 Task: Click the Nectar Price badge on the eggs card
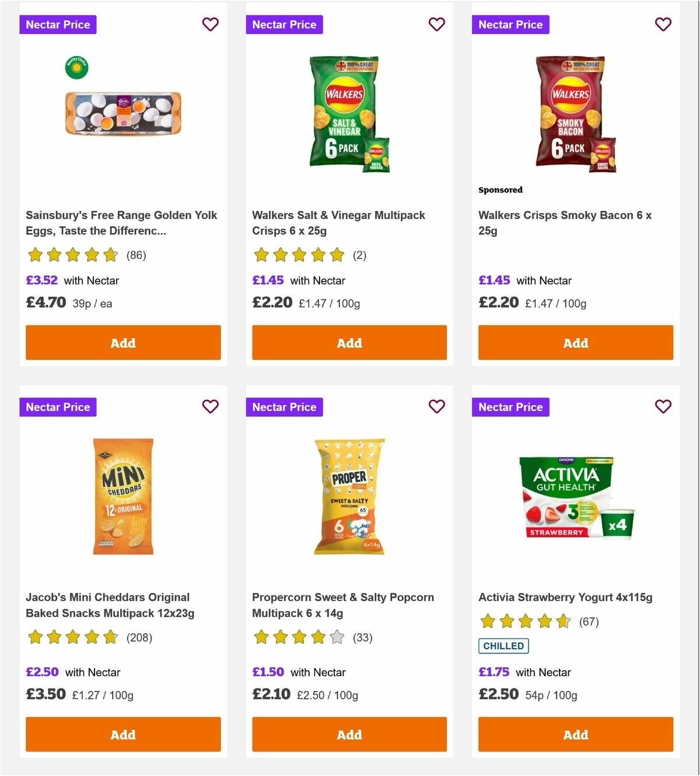[58, 24]
